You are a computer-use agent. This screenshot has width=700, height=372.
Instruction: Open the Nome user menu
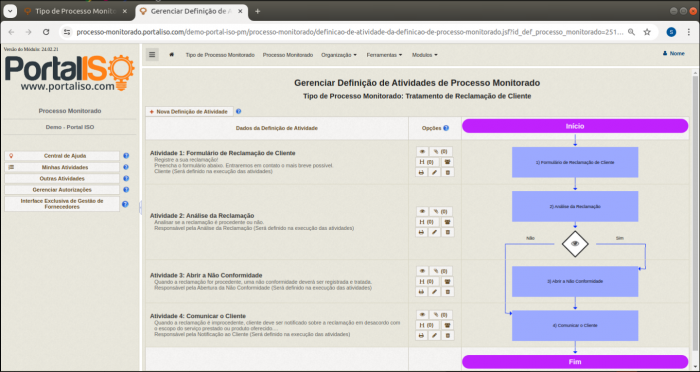point(674,54)
